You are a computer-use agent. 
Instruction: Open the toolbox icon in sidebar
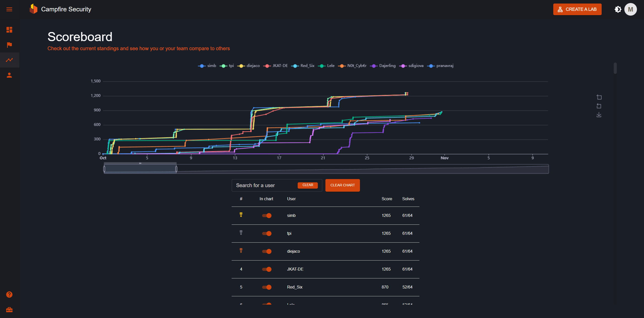[9, 310]
